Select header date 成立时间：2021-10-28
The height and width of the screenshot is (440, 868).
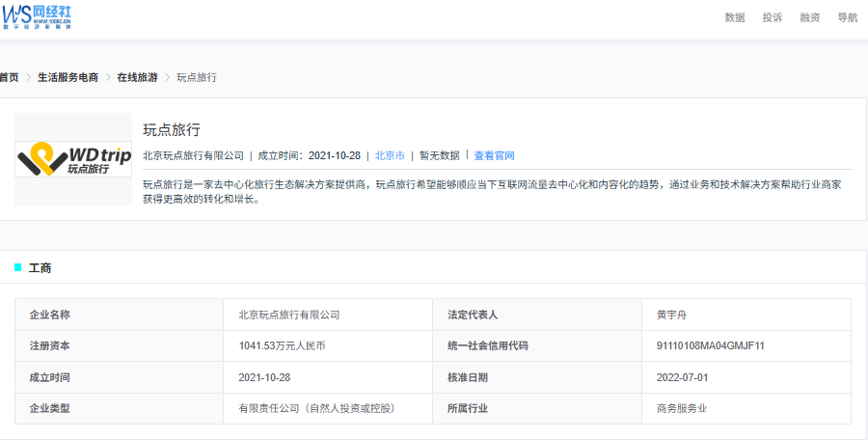[309, 155]
